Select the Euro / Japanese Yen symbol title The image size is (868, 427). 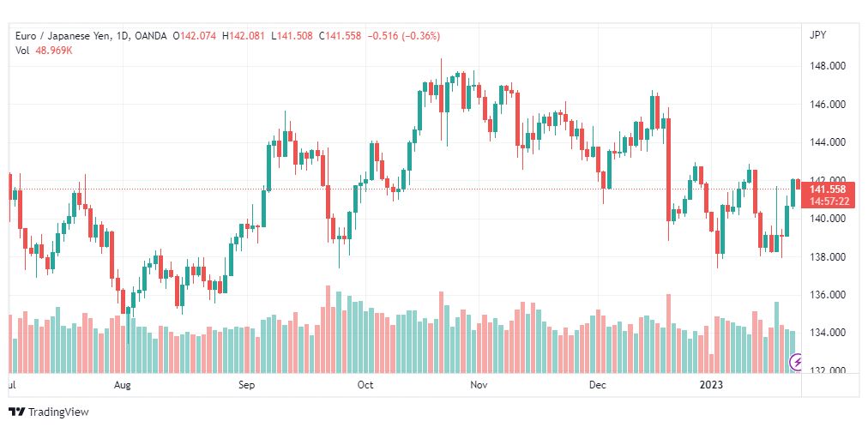pos(61,36)
